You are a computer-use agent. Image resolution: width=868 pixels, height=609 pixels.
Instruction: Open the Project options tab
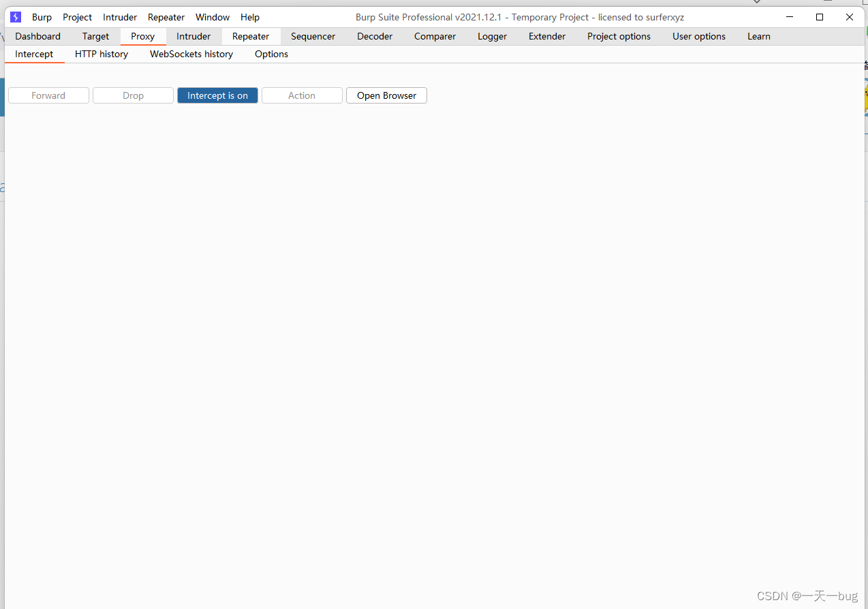coord(619,36)
